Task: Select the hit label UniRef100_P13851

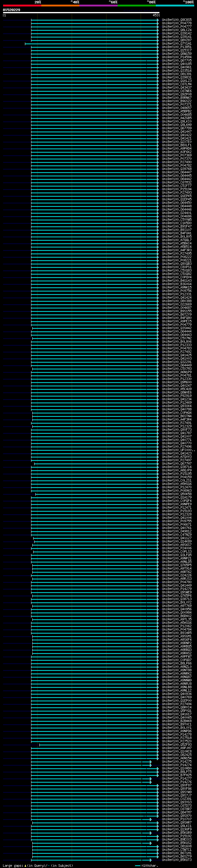Action: pyautogui.click(x=176, y=47)
